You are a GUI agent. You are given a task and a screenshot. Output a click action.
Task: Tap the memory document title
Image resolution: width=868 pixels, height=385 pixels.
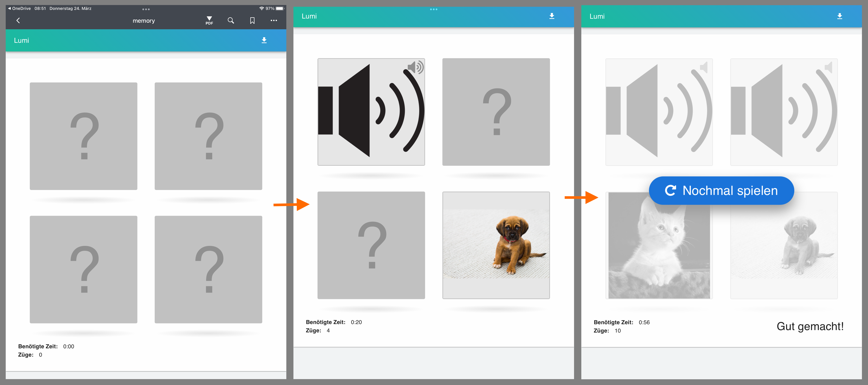coord(144,21)
